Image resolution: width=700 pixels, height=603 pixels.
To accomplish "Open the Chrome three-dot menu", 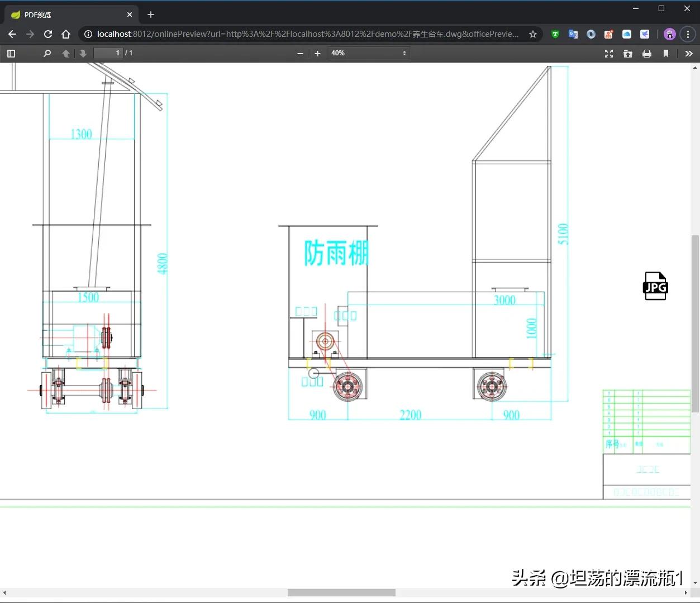I will pos(688,34).
